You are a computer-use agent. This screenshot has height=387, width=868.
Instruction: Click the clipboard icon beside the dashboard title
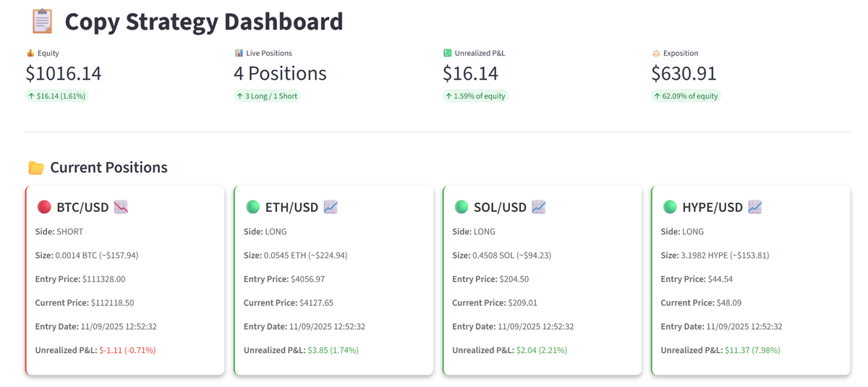pos(43,21)
